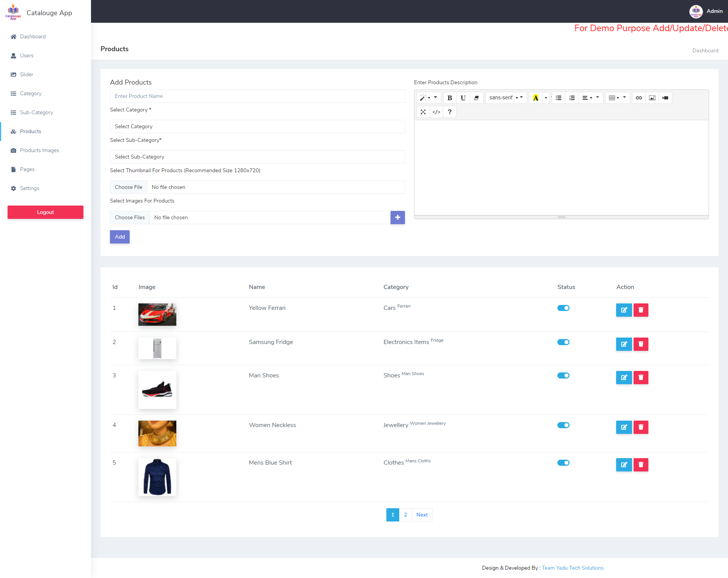Edit the Samsung Fridge product
Image resolution: width=728 pixels, height=578 pixels.
(x=624, y=344)
